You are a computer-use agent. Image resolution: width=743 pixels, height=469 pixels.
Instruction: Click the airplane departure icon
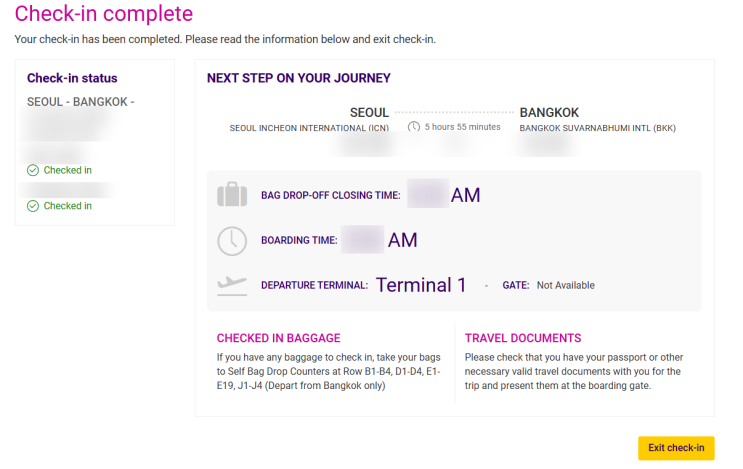click(x=232, y=285)
